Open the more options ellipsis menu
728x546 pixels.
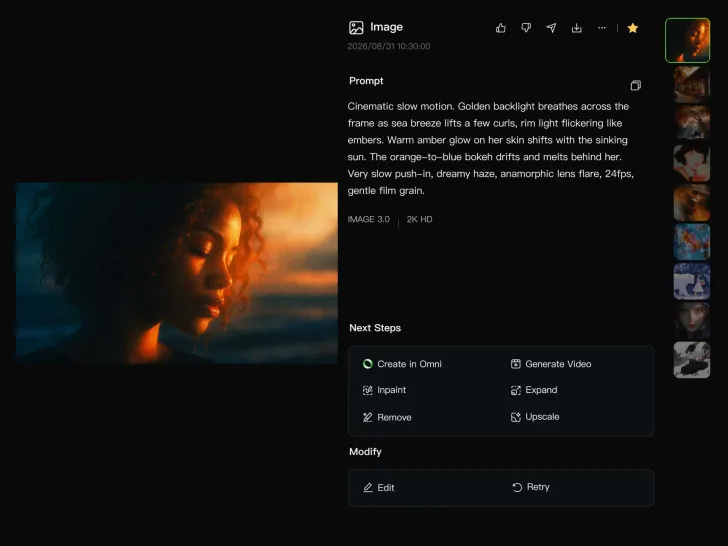coord(602,28)
